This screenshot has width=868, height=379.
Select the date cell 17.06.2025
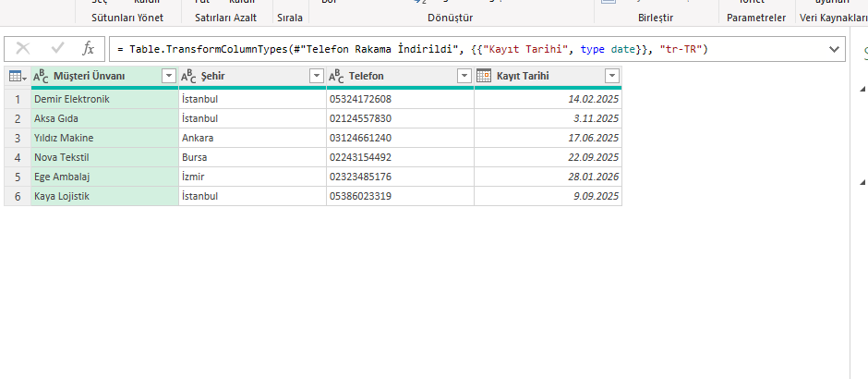pyautogui.click(x=548, y=138)
